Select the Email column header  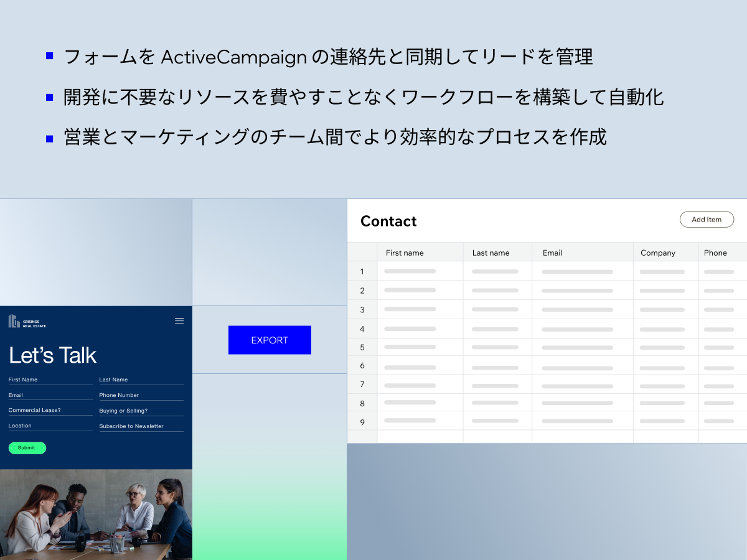point(583,253)
